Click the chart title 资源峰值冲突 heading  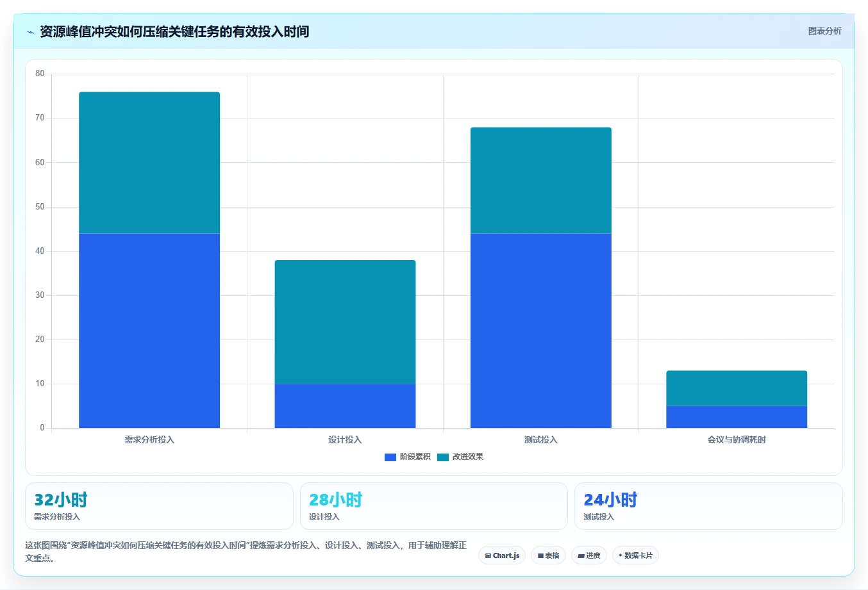[174, 31]
